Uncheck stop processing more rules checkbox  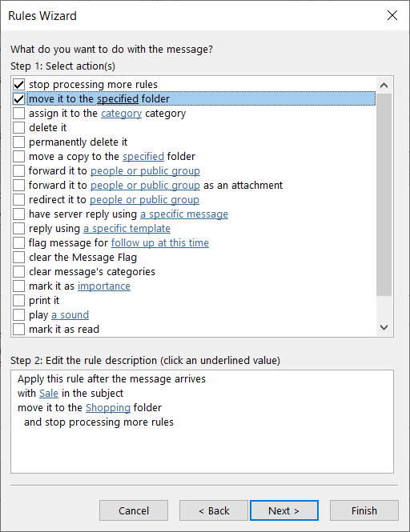point(18,85)
